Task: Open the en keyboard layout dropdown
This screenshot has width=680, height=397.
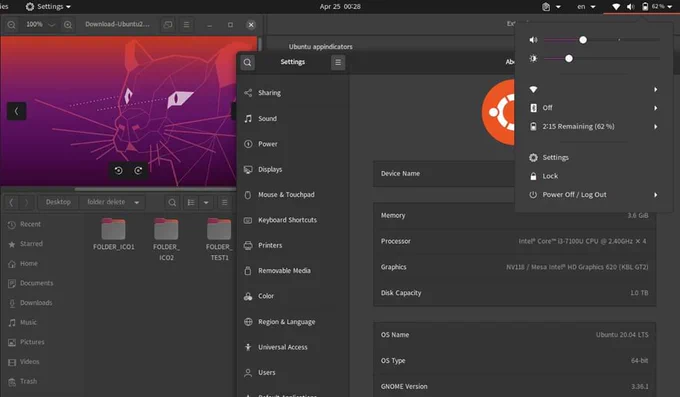Action: (x=586, y=7)
